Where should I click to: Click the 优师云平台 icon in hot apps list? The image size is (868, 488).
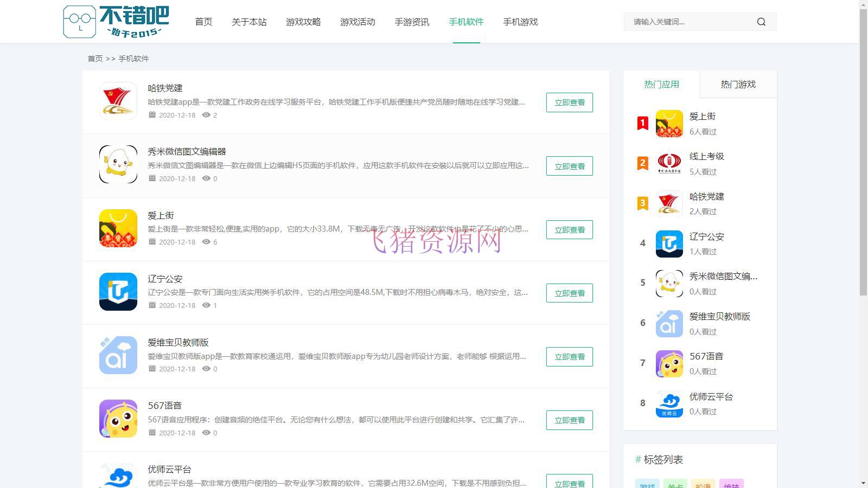click(669, 403)
